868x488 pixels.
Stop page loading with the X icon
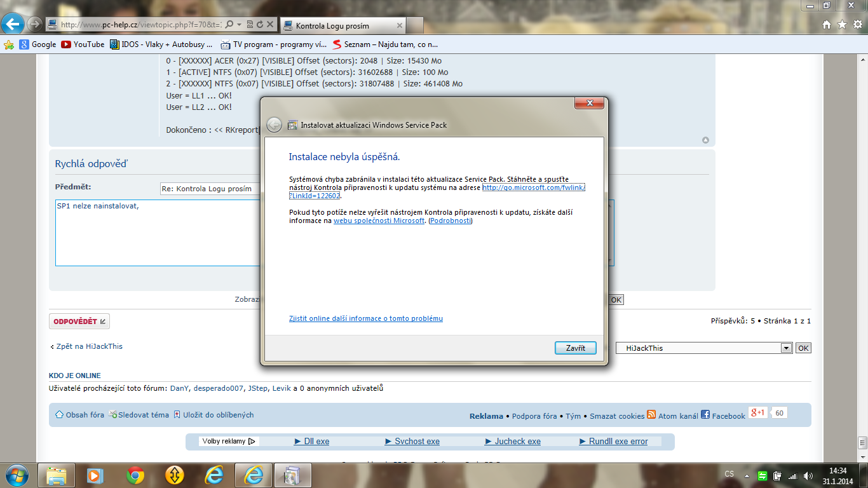[270, 25]
